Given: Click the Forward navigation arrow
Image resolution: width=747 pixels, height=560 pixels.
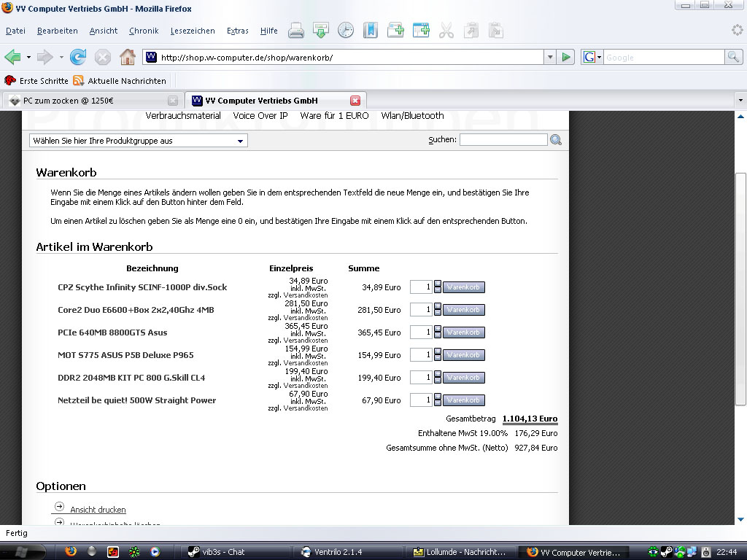Looking at the screenshot, I should (x=44, y=58).
